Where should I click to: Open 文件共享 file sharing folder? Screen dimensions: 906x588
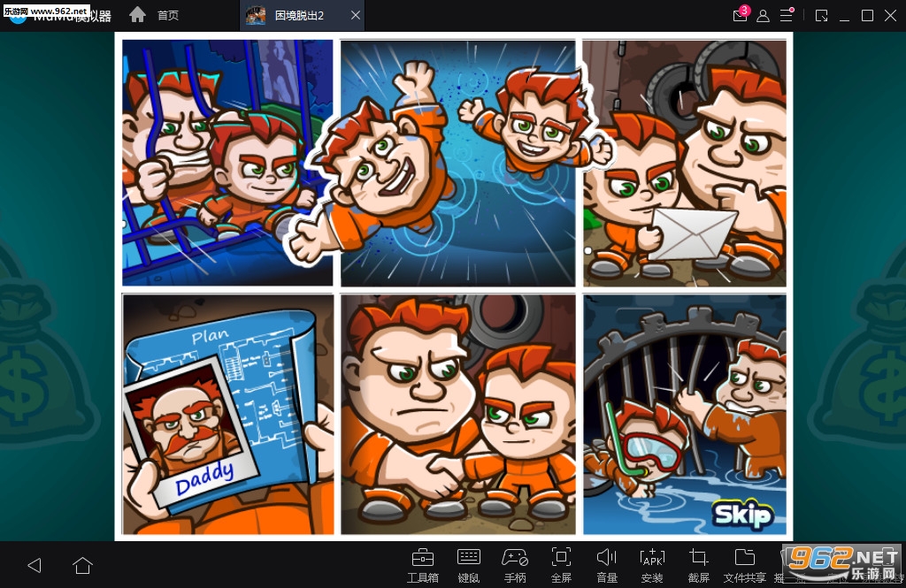744,563
